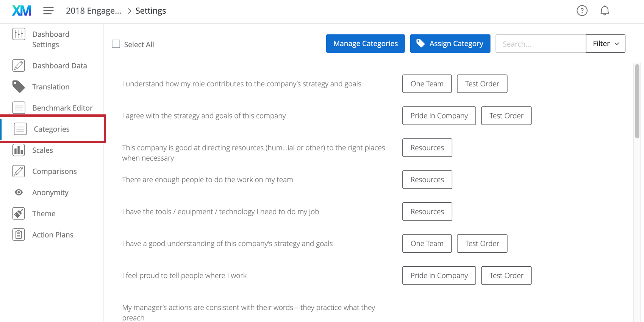Click the Manage Categories button
The height and width of the screenshot is (322, 644).
tap(365, 44)
